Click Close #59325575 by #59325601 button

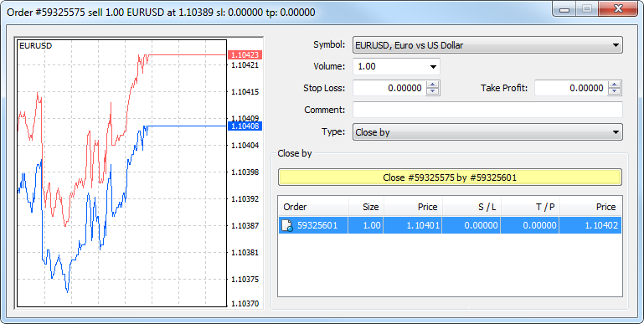coord(450,177)
